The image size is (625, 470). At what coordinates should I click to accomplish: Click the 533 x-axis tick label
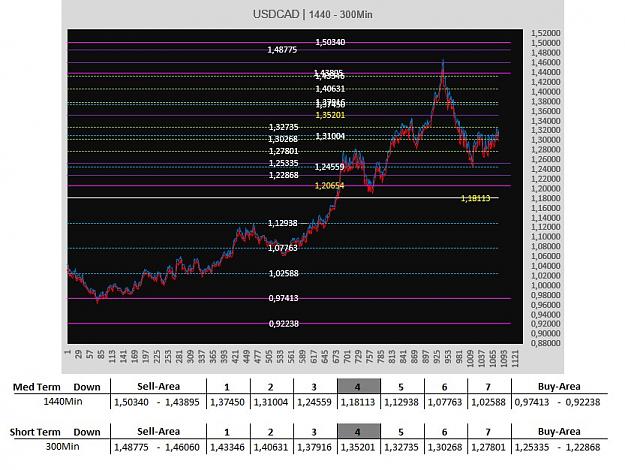(x=281, y=357)
